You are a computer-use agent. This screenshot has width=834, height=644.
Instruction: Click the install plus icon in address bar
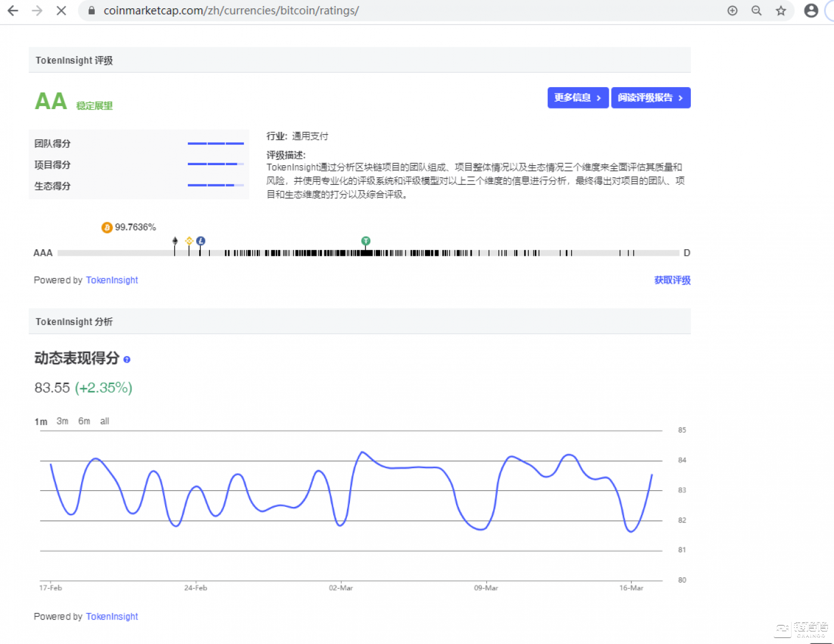tap(733, 11)
